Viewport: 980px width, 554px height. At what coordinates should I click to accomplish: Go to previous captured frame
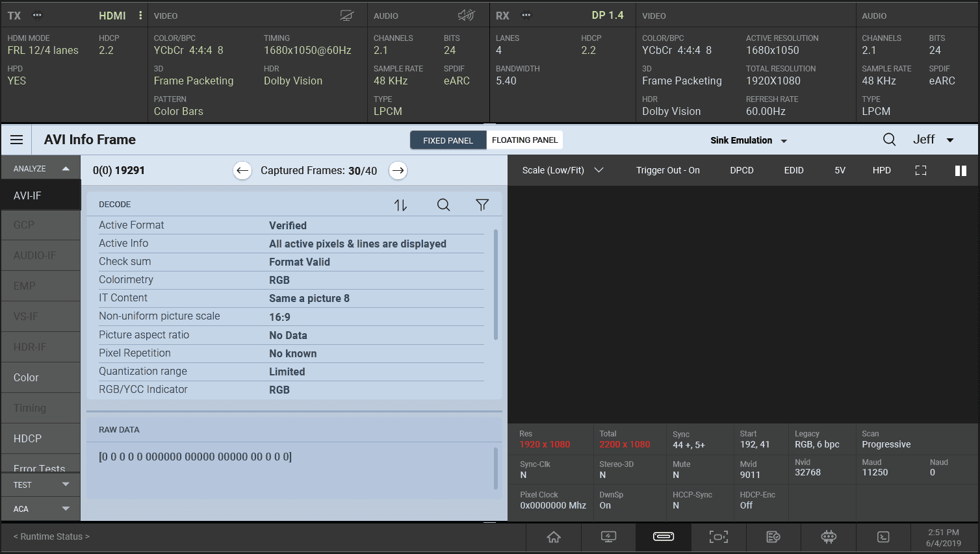[x=242, y=171]
